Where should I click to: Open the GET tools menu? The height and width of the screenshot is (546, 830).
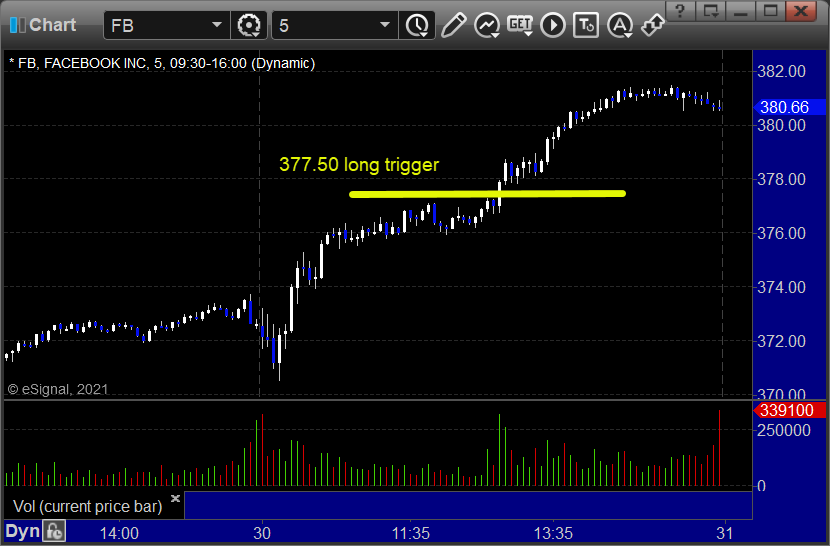tap(520, 25)
